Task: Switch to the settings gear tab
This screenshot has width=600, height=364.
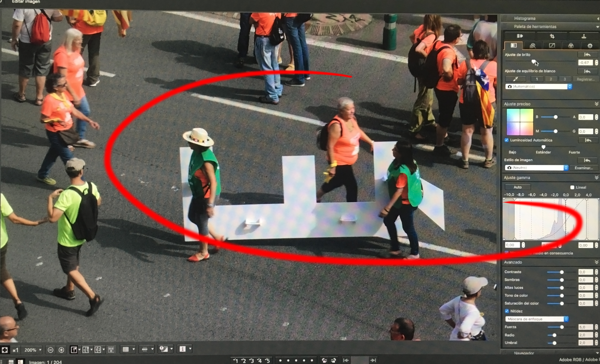Action: tap(590, 46)
